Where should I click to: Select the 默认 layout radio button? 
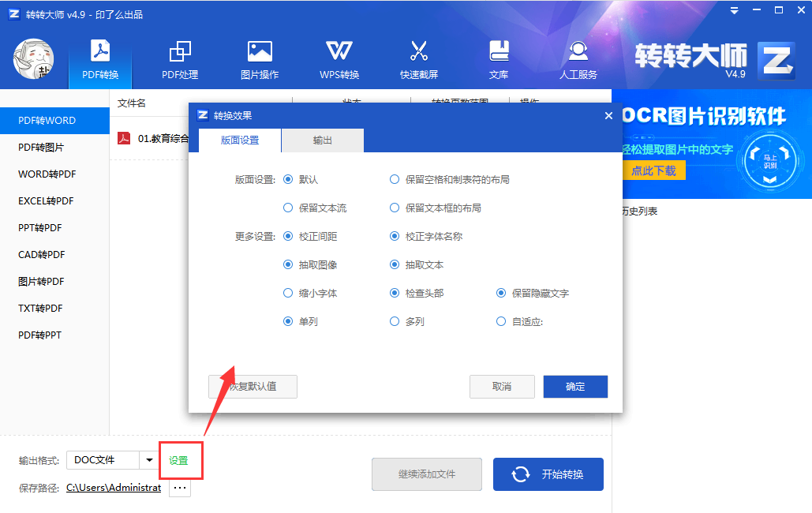288,179
